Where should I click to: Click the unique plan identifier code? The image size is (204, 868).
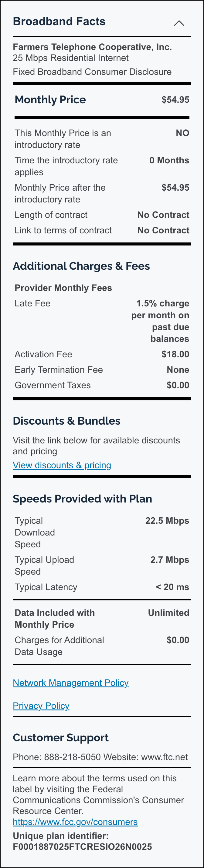point(82,847)
